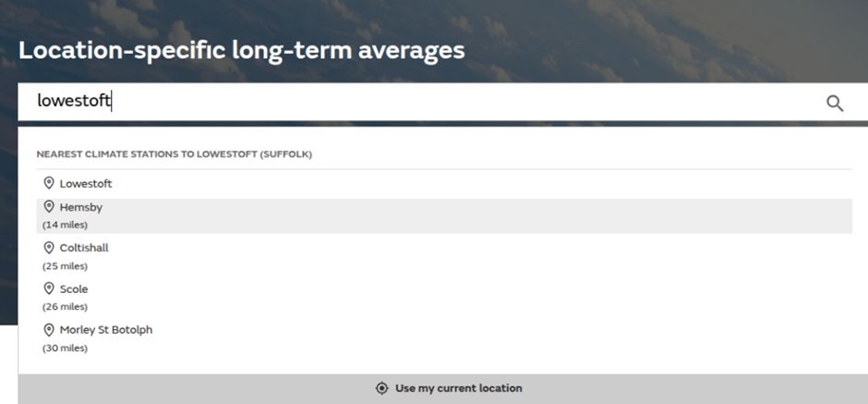Click the pin icon beside Morley St Botolph
Image resolution: width=868 pixels, height=404 pixels.
click(x=49, y=329)
